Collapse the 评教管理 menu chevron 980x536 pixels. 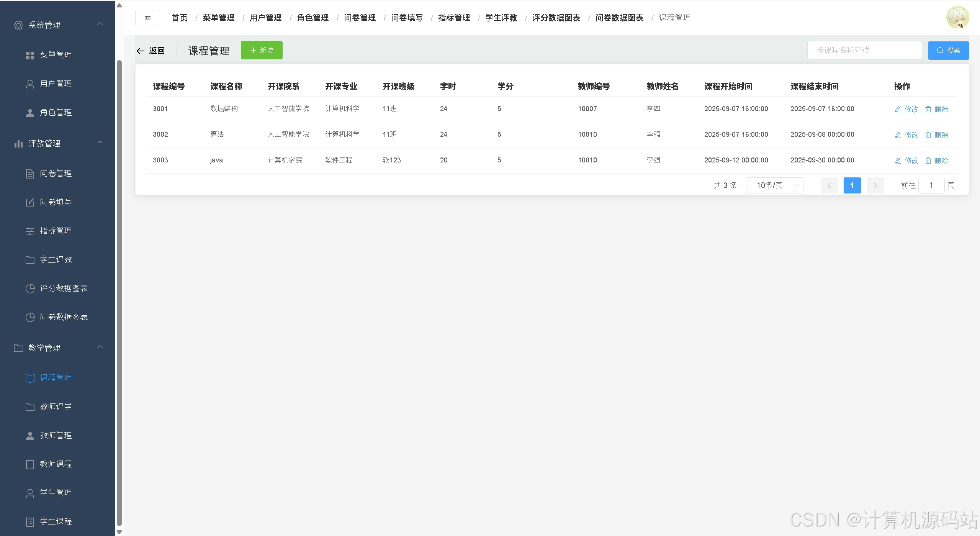(100, 143)
